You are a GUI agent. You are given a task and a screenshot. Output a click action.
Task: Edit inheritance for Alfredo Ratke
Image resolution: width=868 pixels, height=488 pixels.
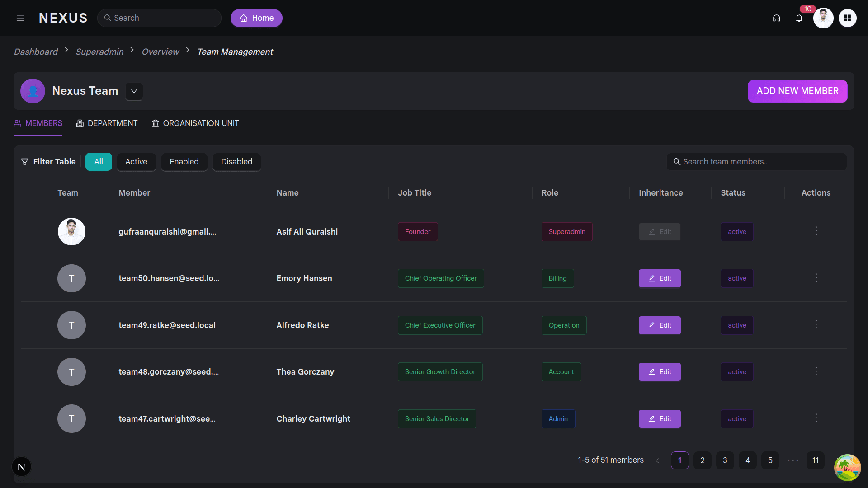pyautogui.click(x=660, y=325)
